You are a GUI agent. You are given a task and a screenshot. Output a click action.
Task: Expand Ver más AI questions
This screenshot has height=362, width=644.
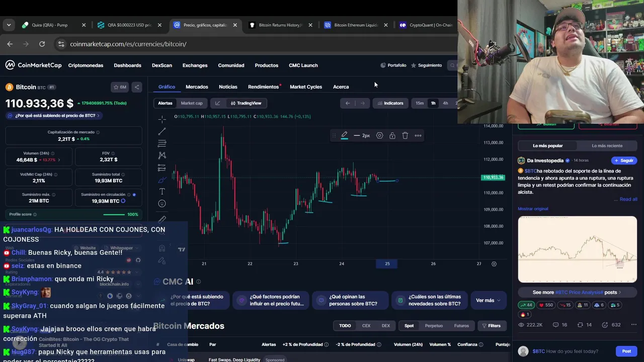[488, 300]
